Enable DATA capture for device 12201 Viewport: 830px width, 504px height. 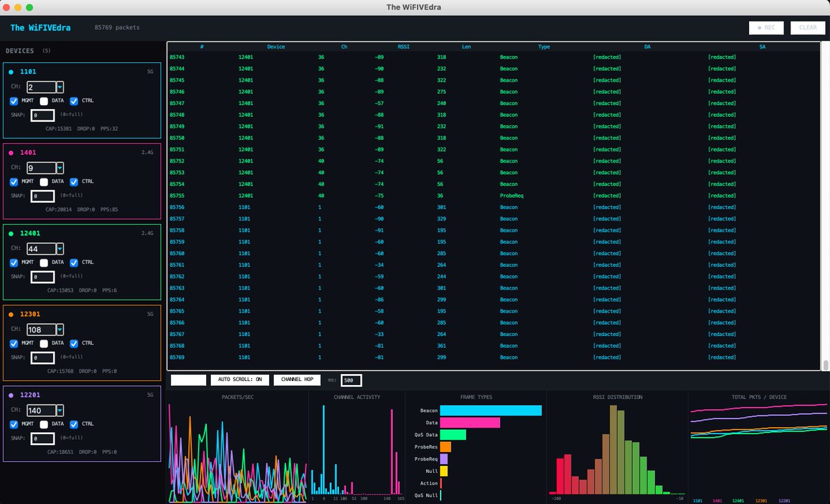pos(44,424)
